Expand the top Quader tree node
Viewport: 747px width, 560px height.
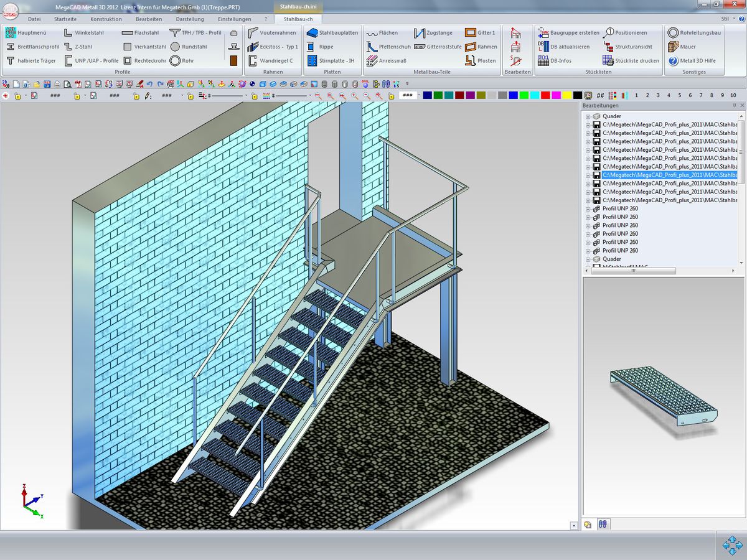[588, 116]
